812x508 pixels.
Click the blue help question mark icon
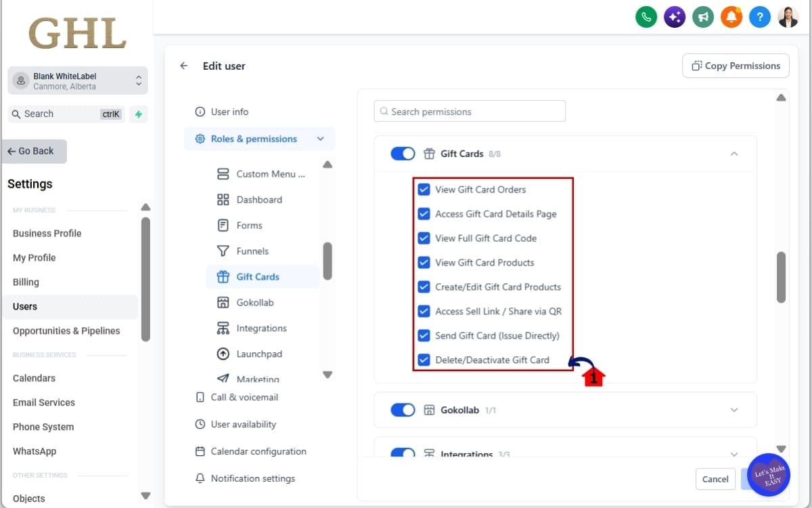[760, 17]
